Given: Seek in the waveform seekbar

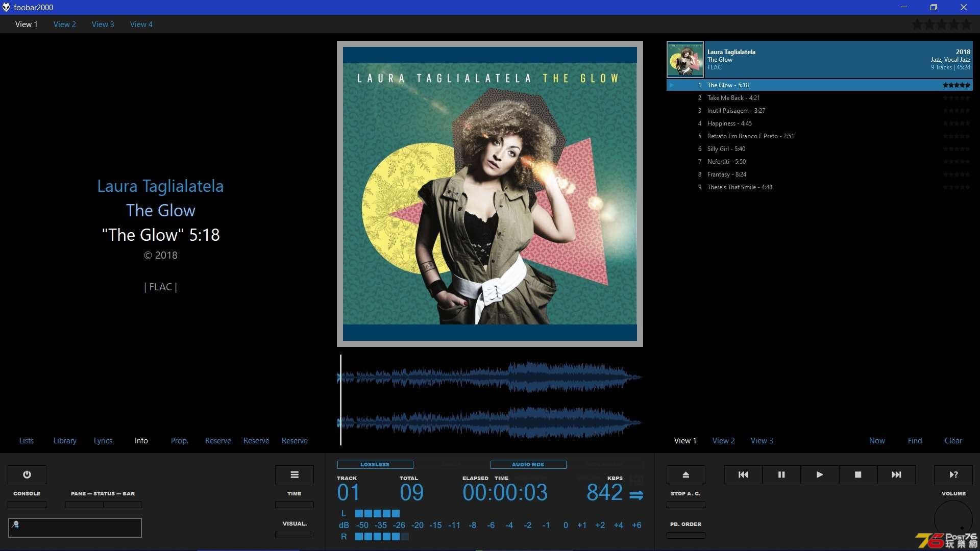Looking at the screenshot, I should [x=490, y=400].
